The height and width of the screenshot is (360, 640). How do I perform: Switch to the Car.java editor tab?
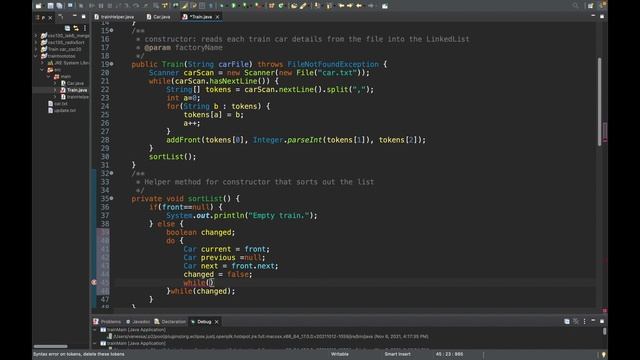point(159,17)
